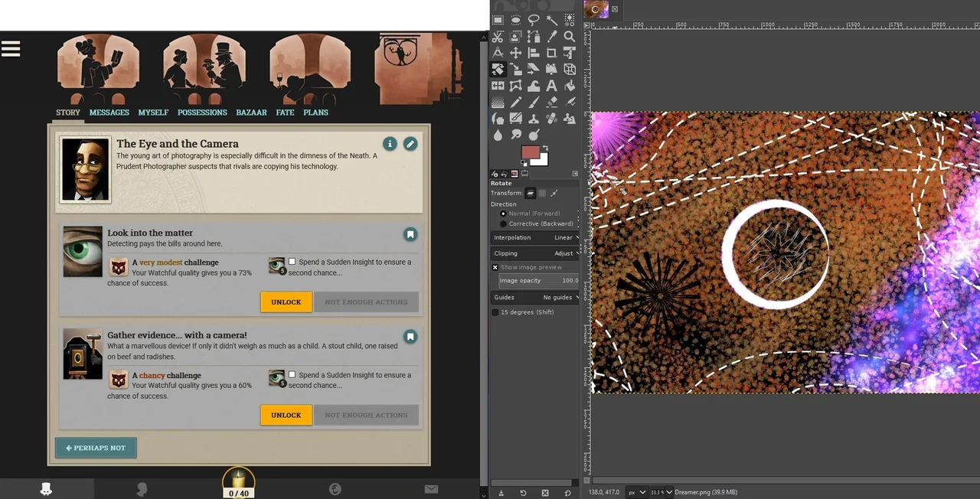Activate the Paths tool

point(534,36)
